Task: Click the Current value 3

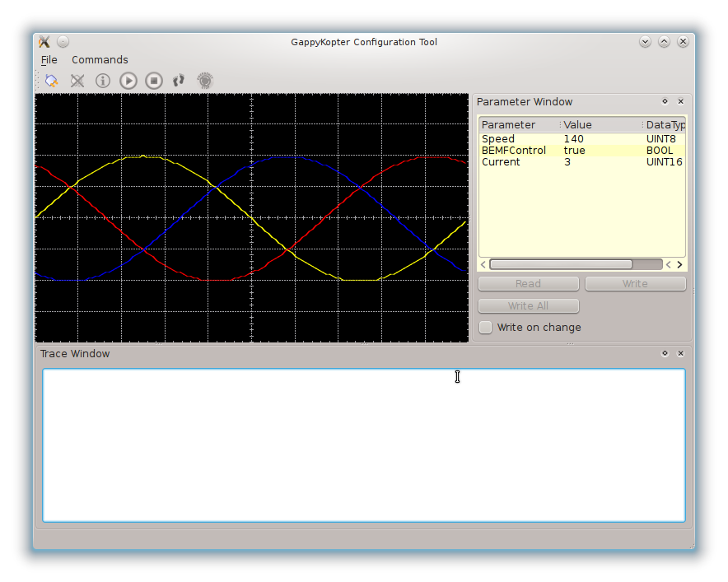Action: pos(567,162)
